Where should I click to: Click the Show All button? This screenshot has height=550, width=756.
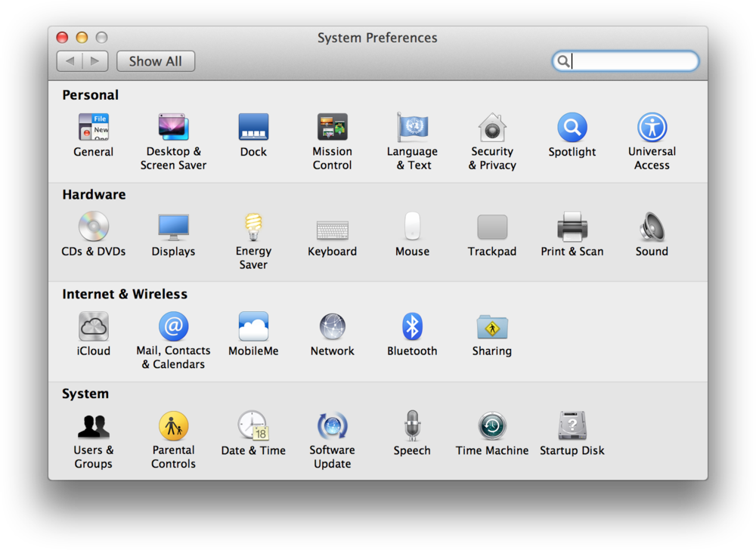pos(156,61)
